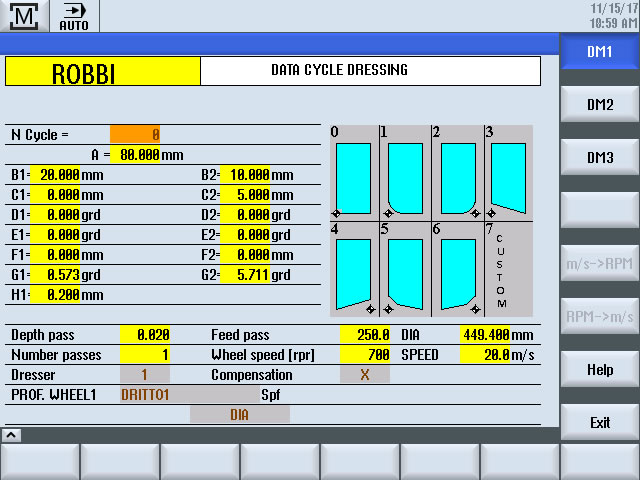640x480 pixels.
Task: Click the DATA CYCLE DRESSING header
Action: [371, 71]
